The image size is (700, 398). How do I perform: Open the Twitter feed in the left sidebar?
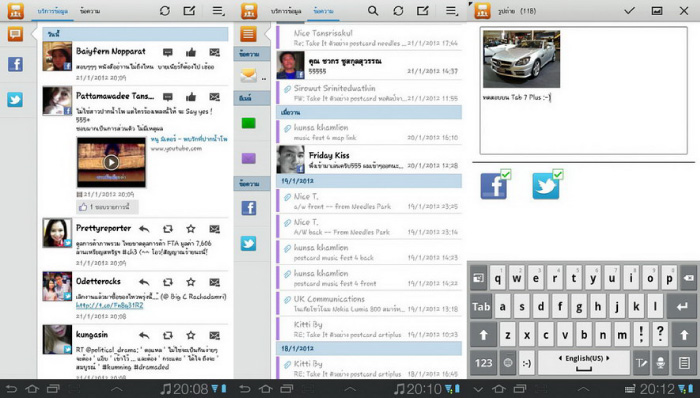click(x=15, y=99)
